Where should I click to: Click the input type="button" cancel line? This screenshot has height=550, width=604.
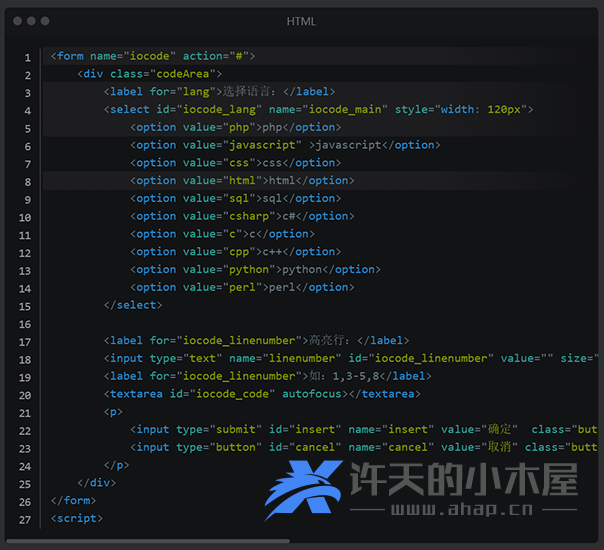pyautogui.click(x=364, y=447)
